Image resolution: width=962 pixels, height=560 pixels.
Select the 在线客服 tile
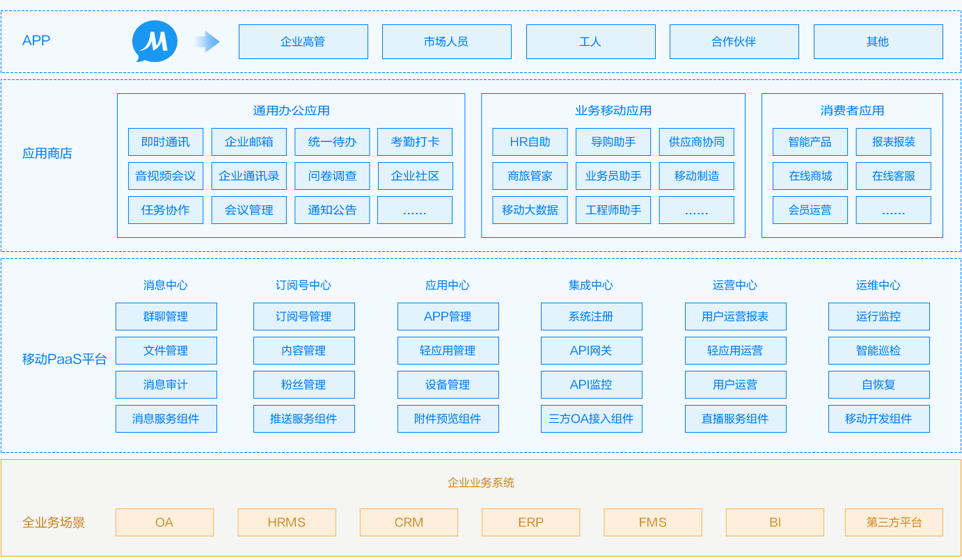click(894, 176)
